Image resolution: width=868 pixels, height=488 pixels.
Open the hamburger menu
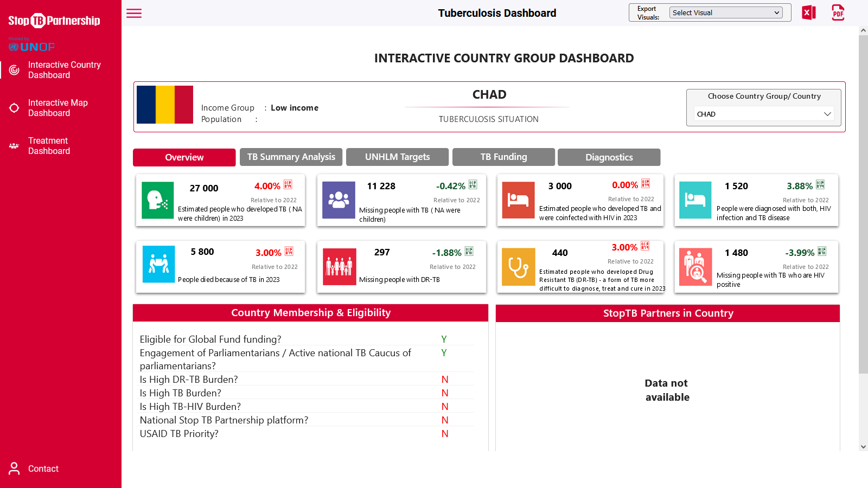[134, 14]
